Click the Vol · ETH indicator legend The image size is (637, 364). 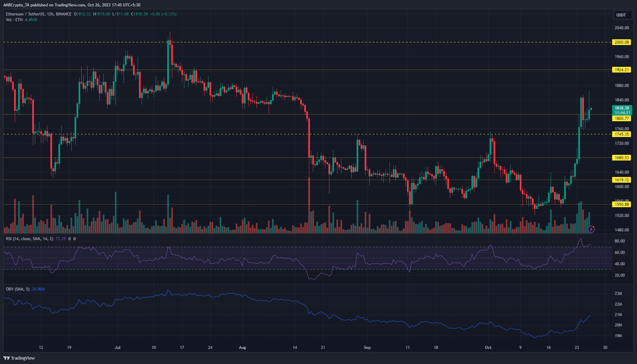pyautogui.click(x=14, y=20)
